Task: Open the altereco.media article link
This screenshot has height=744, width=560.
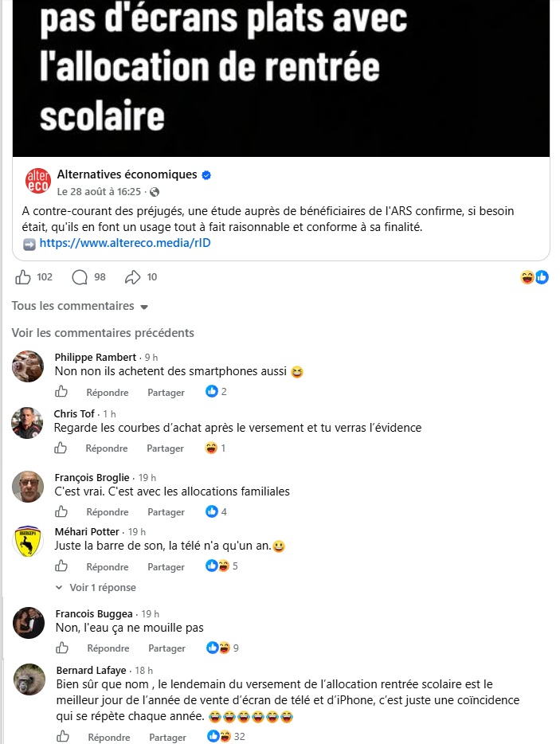Action: [125, 243]
